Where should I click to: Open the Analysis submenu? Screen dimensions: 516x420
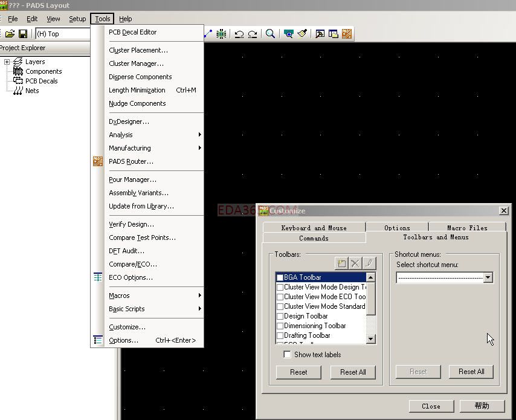pos(121,135)
